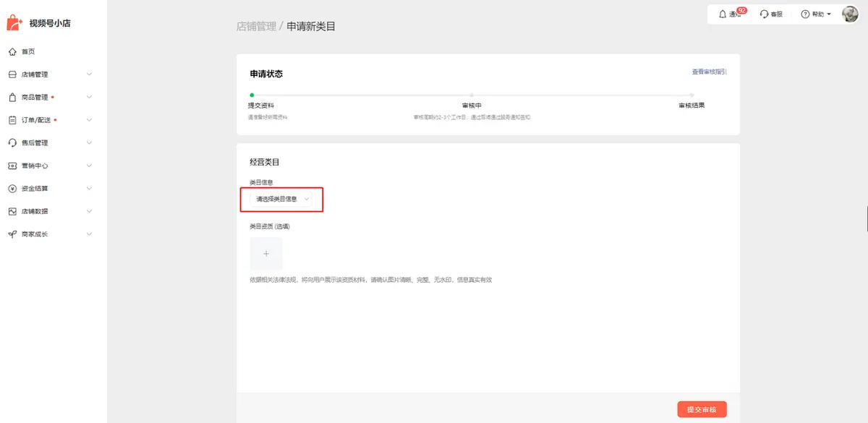The width and height of the screenshot is (868, 423).
Task: Expand the 营销中心 sidebar chevron
Action: click(89, 166)
